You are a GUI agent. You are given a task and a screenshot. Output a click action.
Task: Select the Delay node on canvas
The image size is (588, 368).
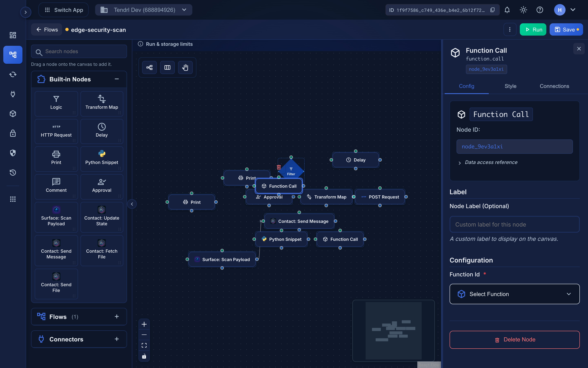(356, 160)
